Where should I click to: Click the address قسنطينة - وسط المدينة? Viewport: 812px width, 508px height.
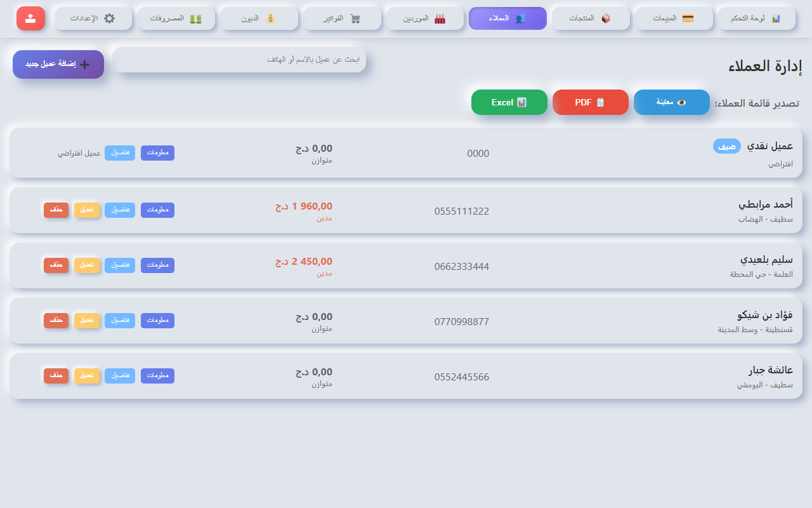[756, 330]
